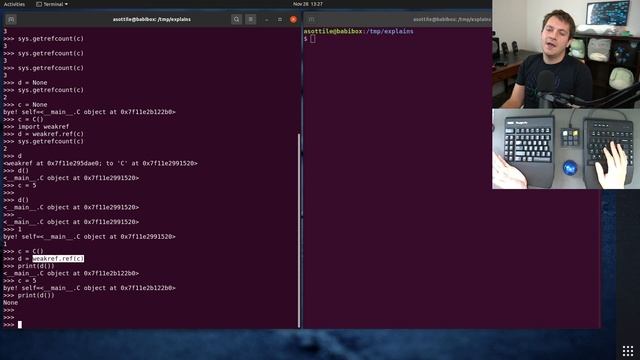Maximize the left terminal window

pyautogui.click(x=280, y=19)
